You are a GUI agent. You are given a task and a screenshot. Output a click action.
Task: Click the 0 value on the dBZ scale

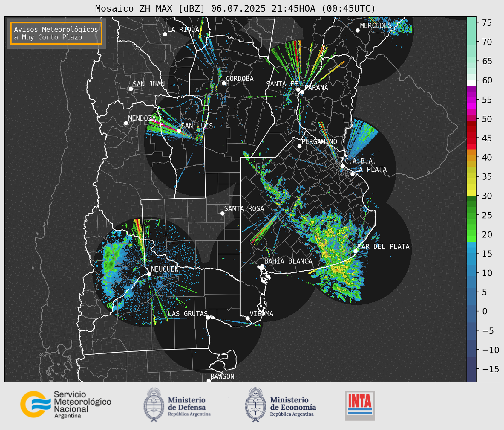pos(485,311)
